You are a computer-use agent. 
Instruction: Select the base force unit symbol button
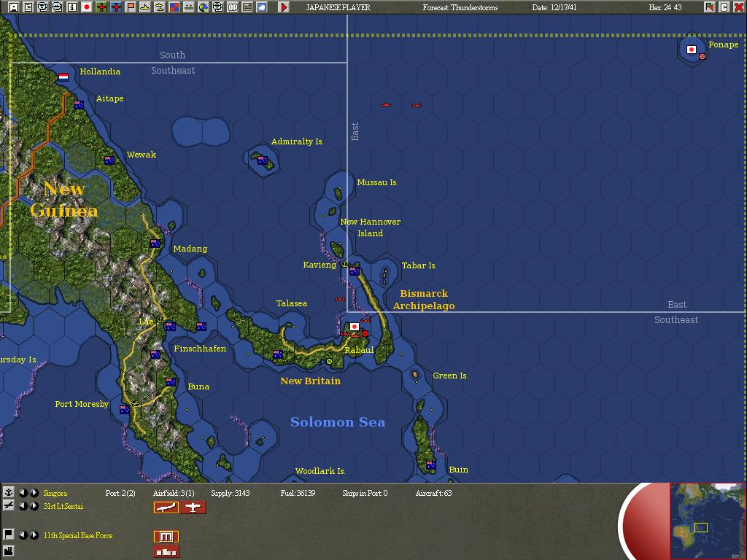pos(166,536)
